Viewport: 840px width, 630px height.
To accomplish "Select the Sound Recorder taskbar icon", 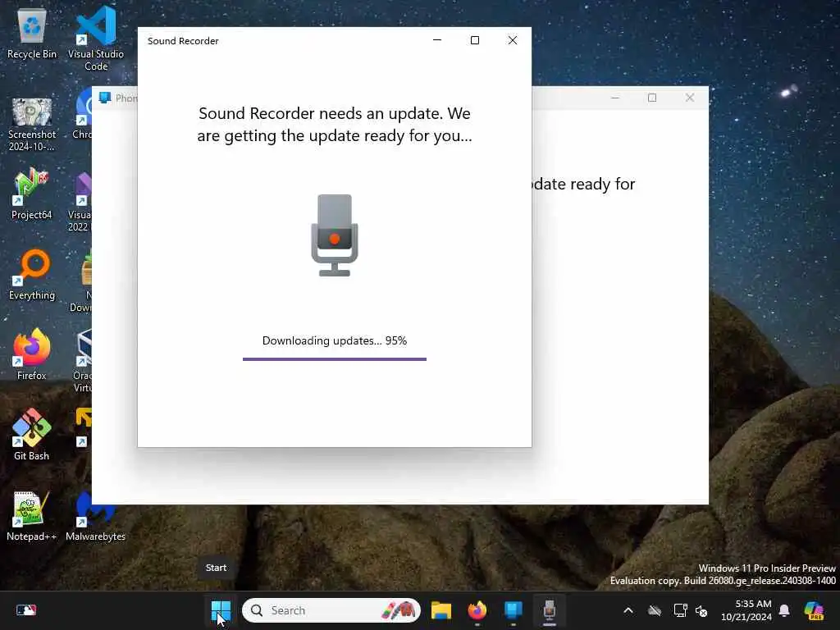I will click(549, 610).
